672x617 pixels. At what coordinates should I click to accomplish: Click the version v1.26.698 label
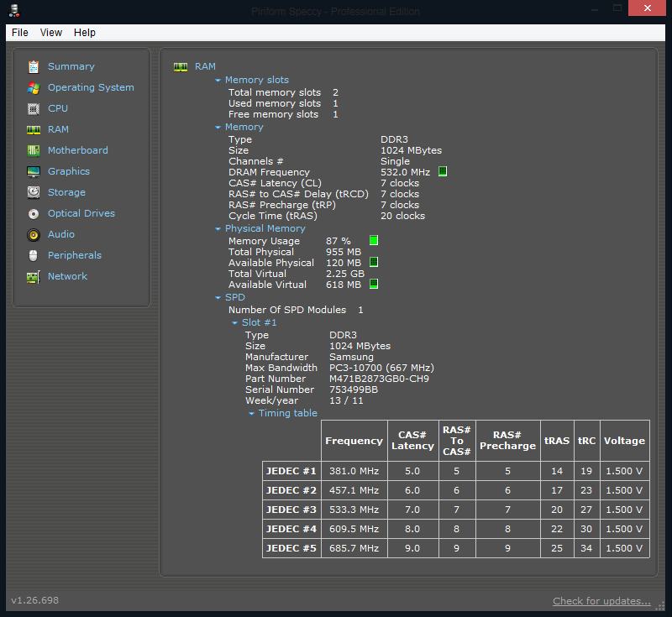click(34, 601)
